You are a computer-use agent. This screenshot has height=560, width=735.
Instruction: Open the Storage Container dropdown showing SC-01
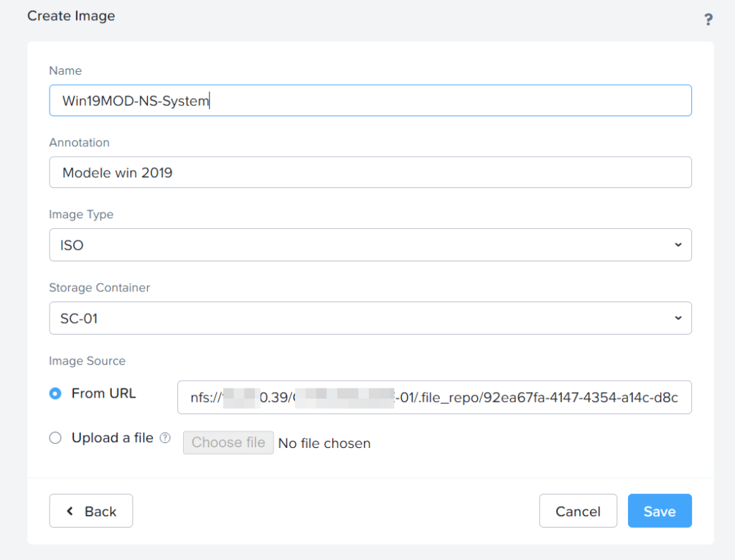370,318
